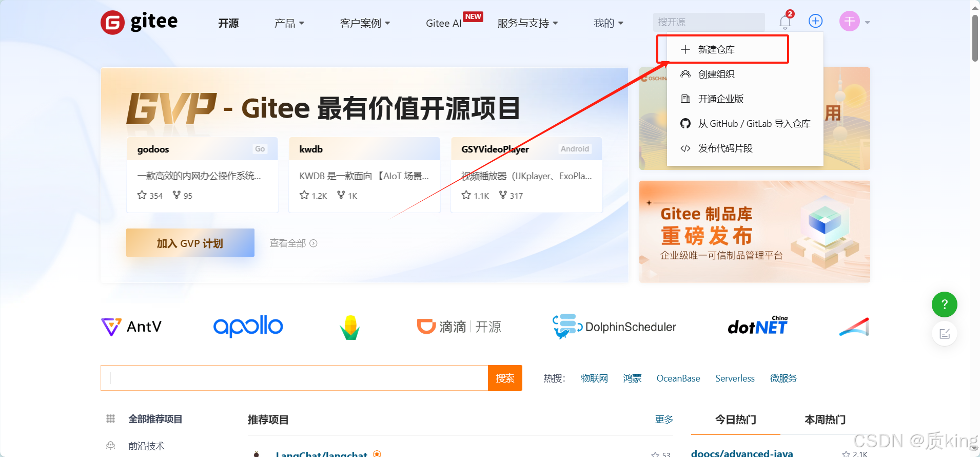Click the fork icon on GSYVideoPlayer card
This screenshot has height=457, width=980.
coord(503,195)
